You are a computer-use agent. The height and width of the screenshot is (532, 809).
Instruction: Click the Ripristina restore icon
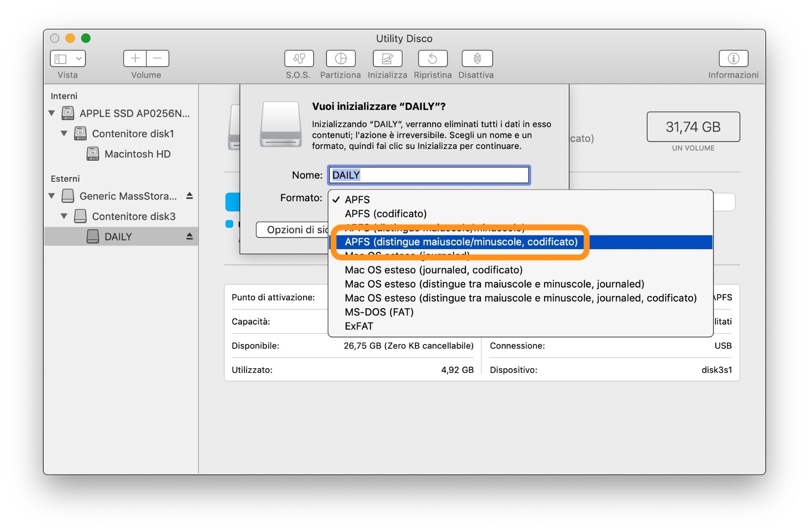(x=433, y=58)
